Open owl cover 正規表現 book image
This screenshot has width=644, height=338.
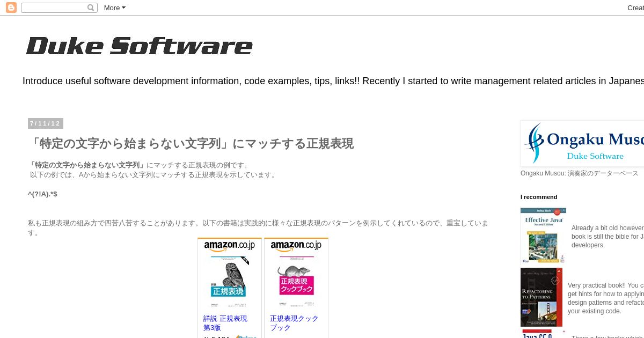coord(229,282)
